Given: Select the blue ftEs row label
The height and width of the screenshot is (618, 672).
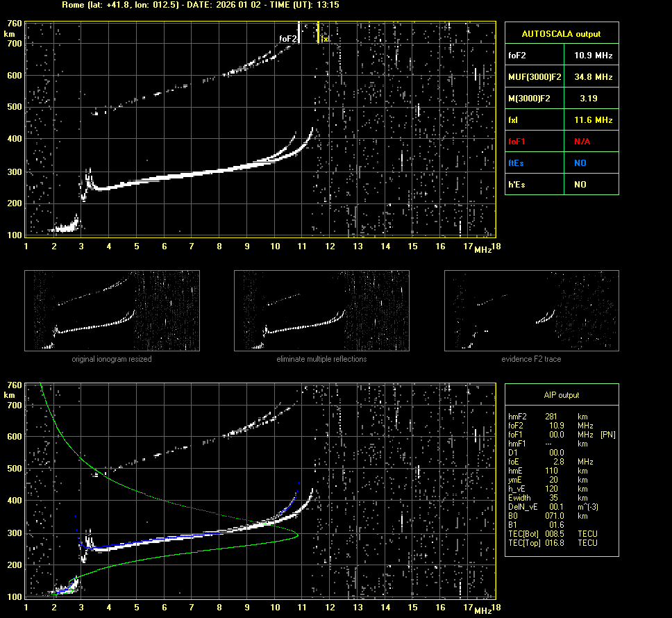Looking at the screenshot, I should (518, 162).
